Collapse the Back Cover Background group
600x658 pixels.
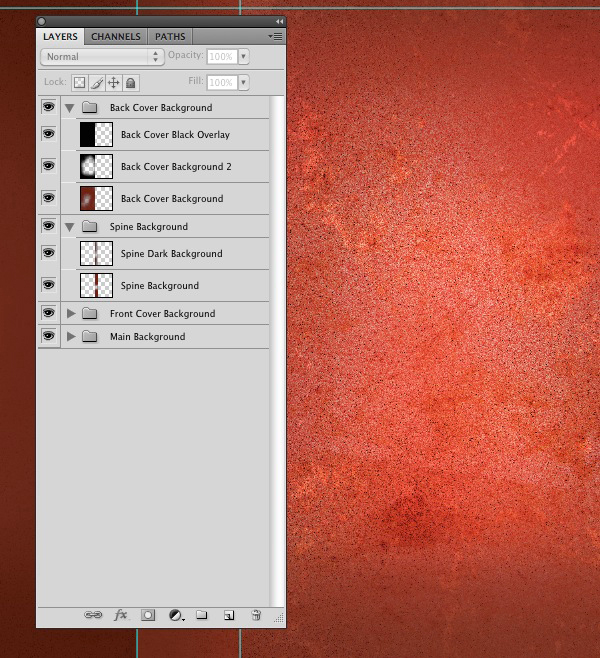pyautogui.click(x=70, y=108)
